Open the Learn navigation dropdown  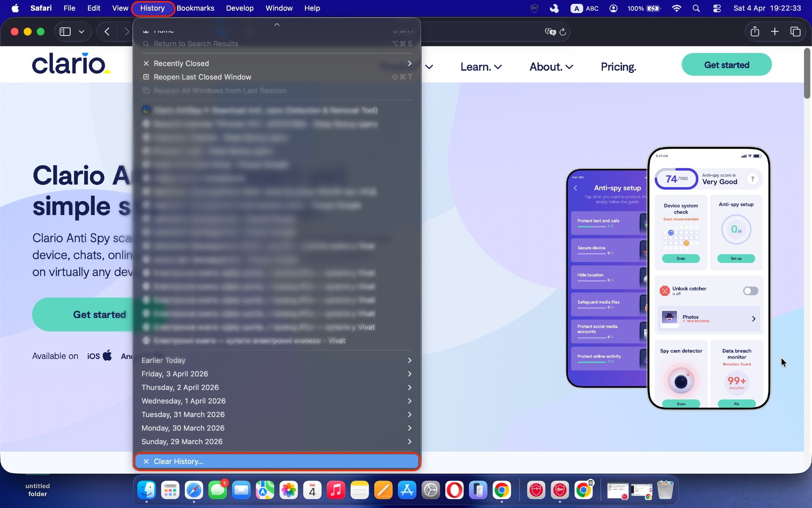coord(481,66)
